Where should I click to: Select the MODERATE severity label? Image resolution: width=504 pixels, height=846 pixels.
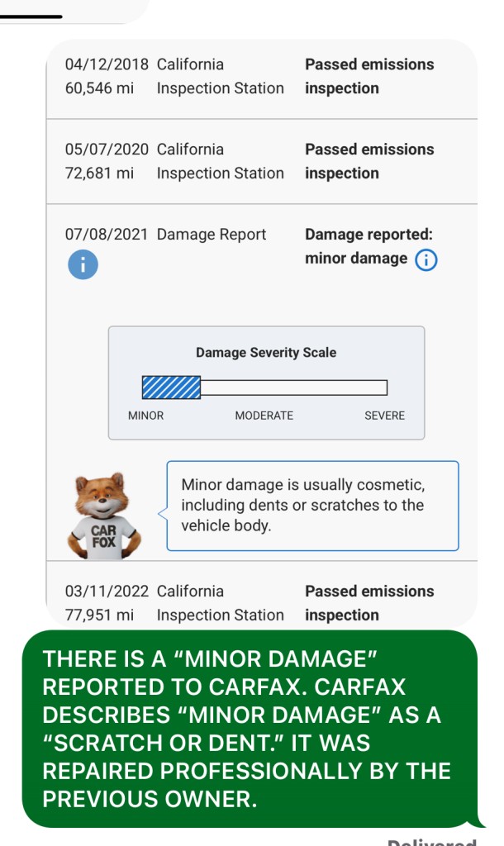coord(264,416)
